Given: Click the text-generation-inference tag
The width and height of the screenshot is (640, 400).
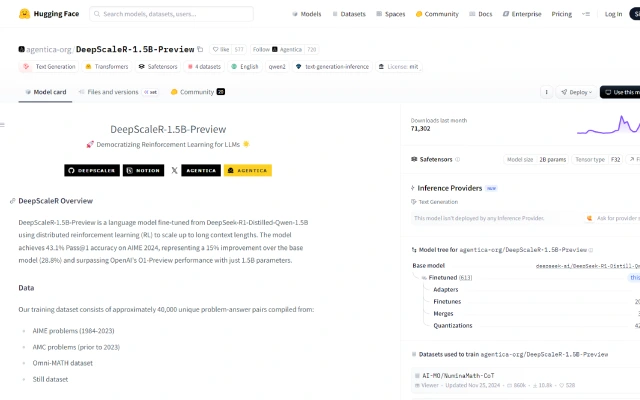Looking at the screenshot, I should pyautogui.click(x=332, y=67).
